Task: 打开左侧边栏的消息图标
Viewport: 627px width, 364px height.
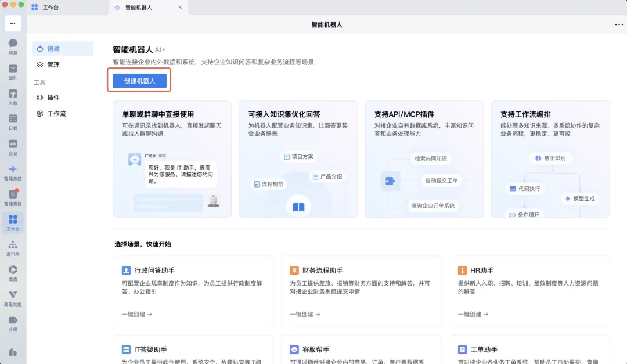Action: click(x=13, y=45)
